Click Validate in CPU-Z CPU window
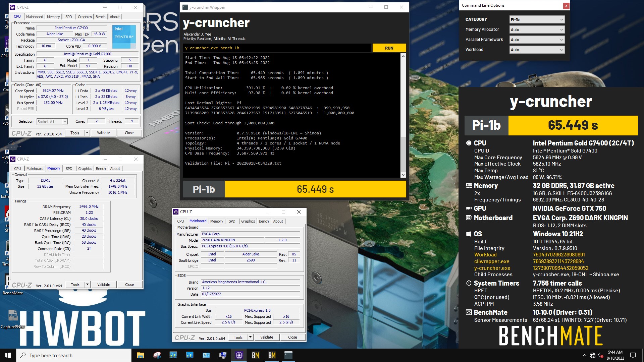This screenshot has height=362, width=644. click(x=103, y=133)
